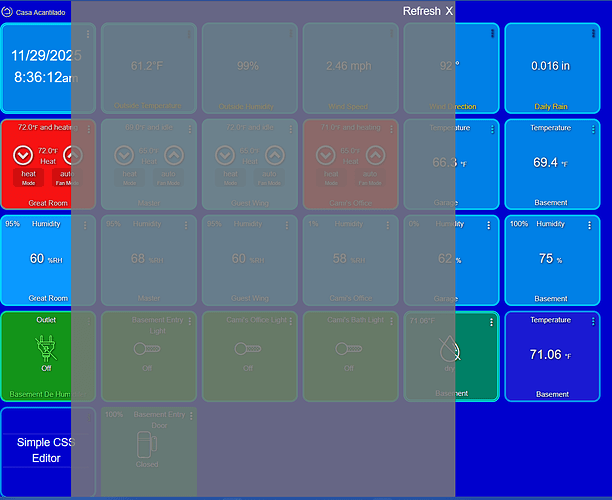Decrease the Guest Wing heat setpoint
Screen dimensions: 612x500
[225, 155]
